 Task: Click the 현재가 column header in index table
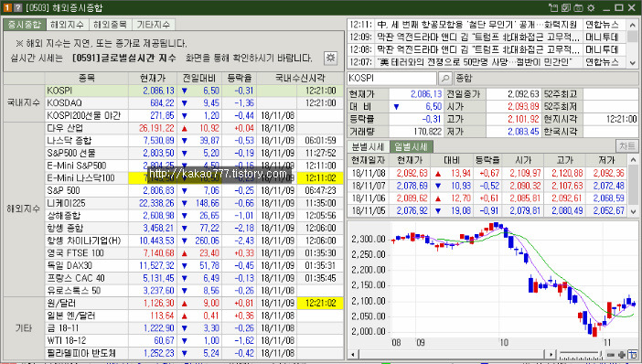tap(153, 78)
